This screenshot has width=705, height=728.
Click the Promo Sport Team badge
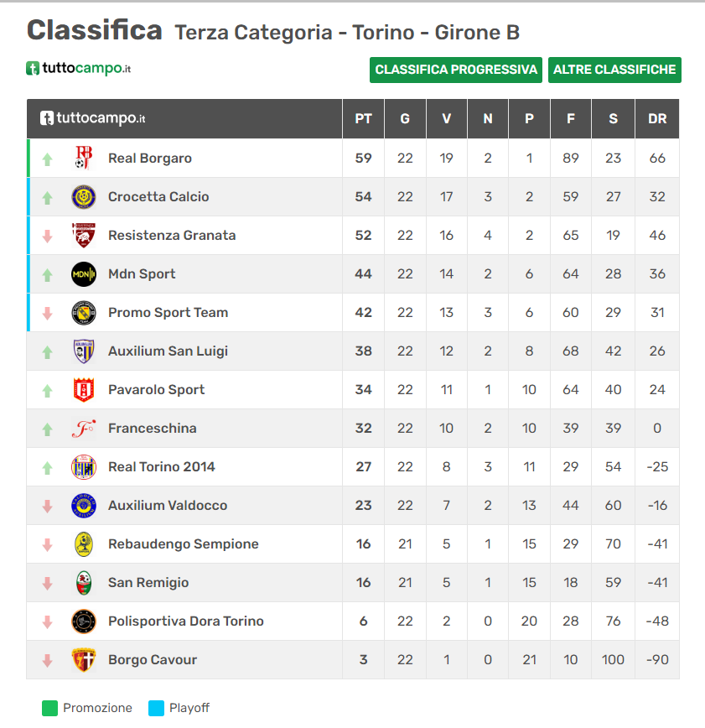coord(84,313)
